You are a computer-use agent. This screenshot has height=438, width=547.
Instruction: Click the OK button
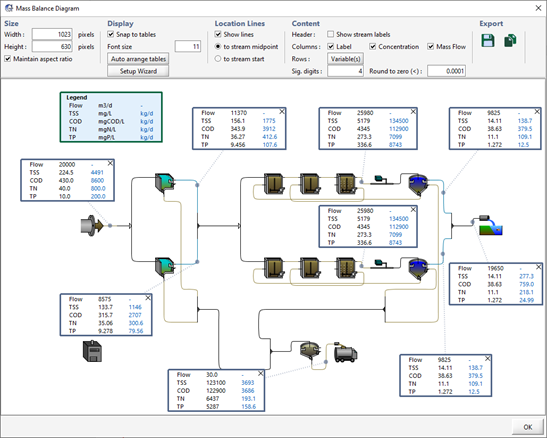527,427
